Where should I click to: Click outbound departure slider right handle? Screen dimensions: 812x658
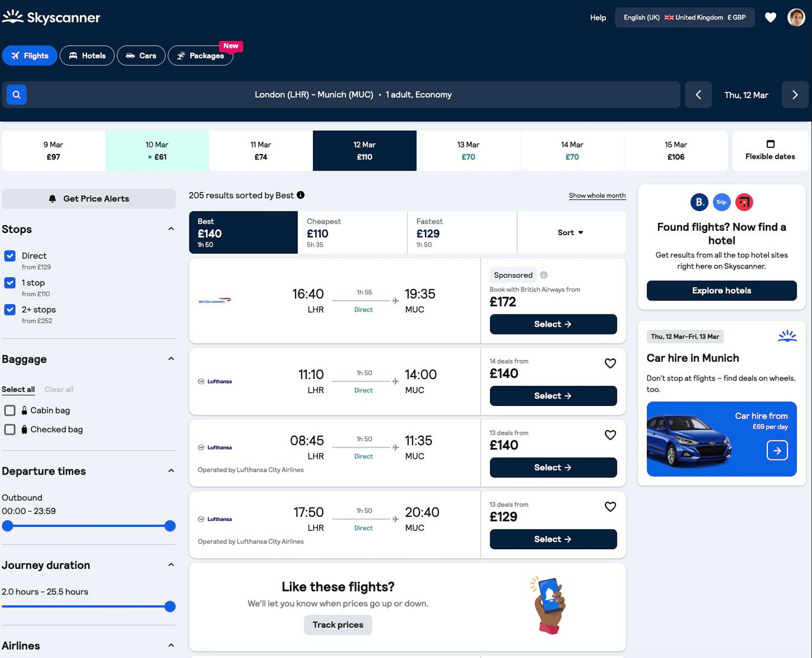pyautogui.click(x=170, y=526)
